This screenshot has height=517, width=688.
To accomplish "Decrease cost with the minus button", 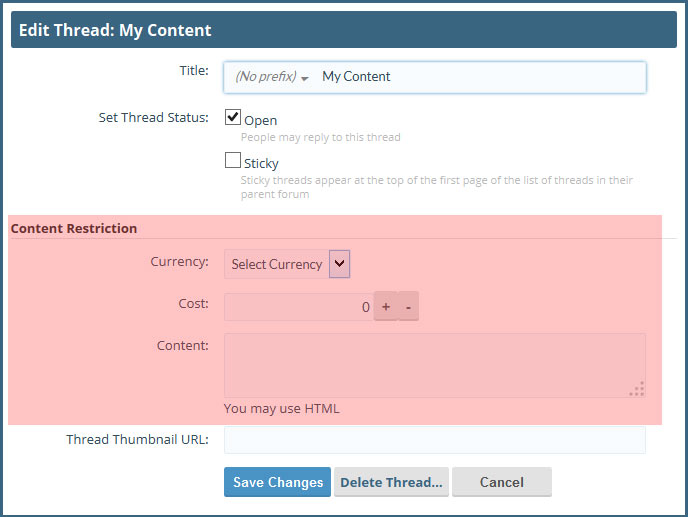I will click(408, 307).
